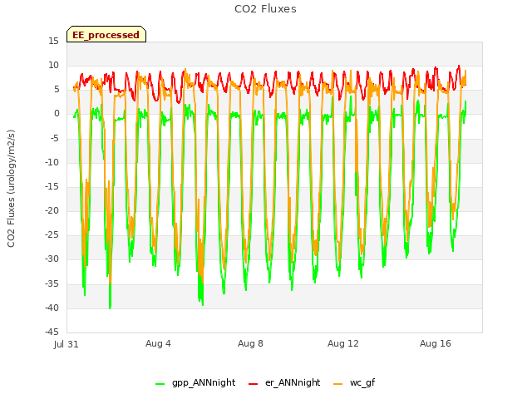
Task: Click the -40 y-axis tick label
Action: click(52, 308)
